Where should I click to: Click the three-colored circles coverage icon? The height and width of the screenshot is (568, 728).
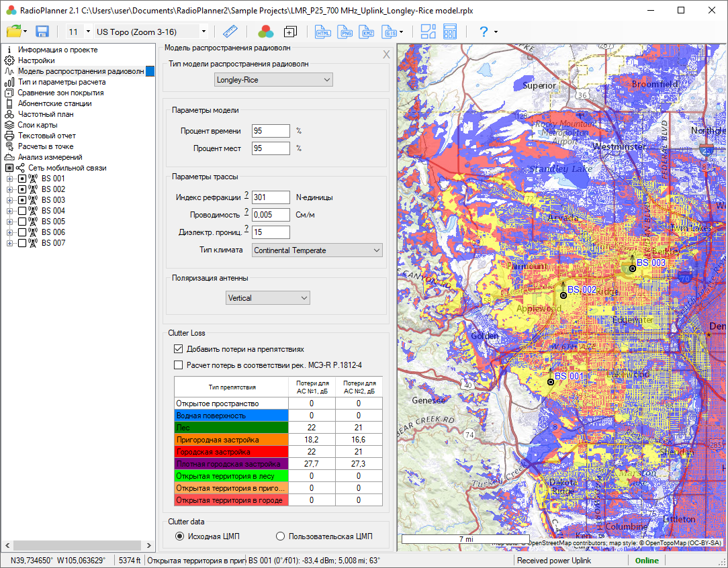point(265,32)
